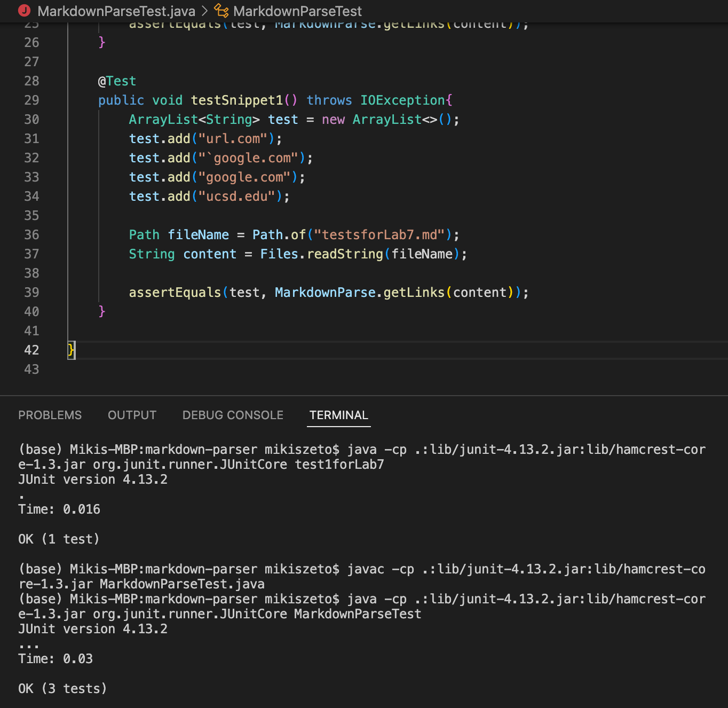Click the closing brace on line 42
The height and width of the screenshot is (708, 728).
tap(72, 350)
